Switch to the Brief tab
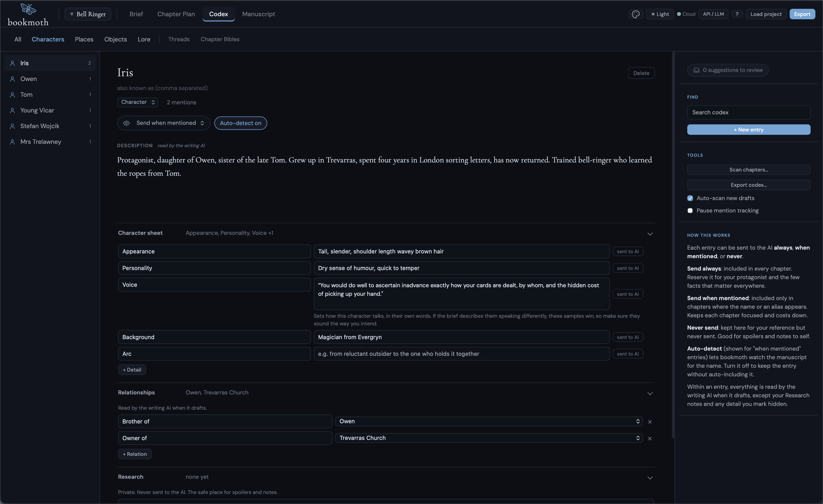Image resolution: width=823 pixels, height=504 pixels. click(136, 14)
